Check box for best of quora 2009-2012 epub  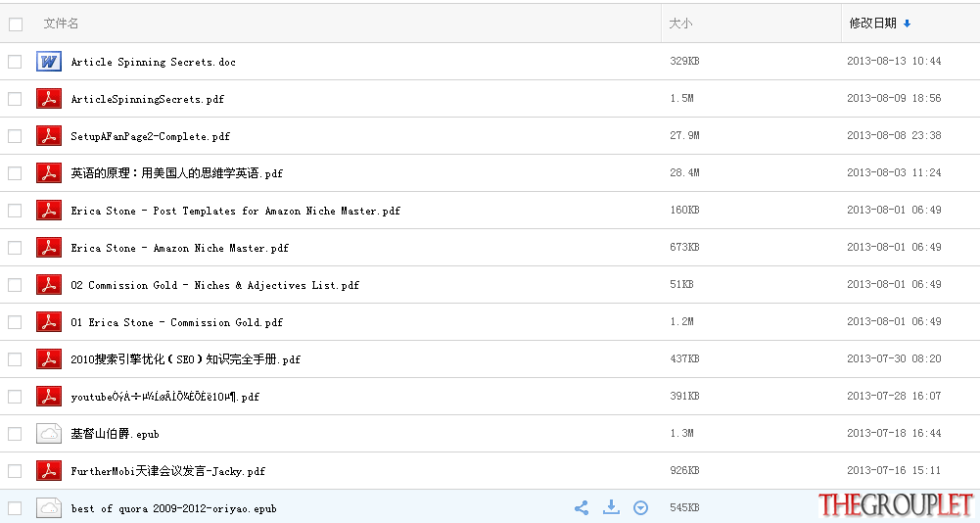click(15, 508)
